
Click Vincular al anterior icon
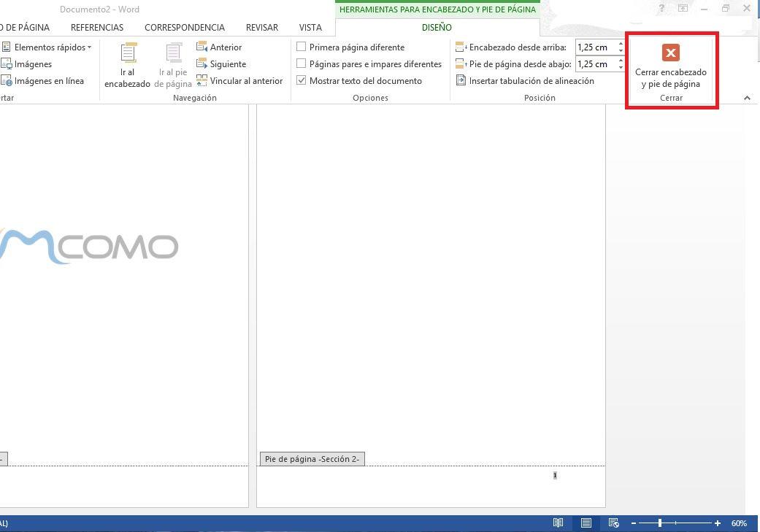click(202, 80)
